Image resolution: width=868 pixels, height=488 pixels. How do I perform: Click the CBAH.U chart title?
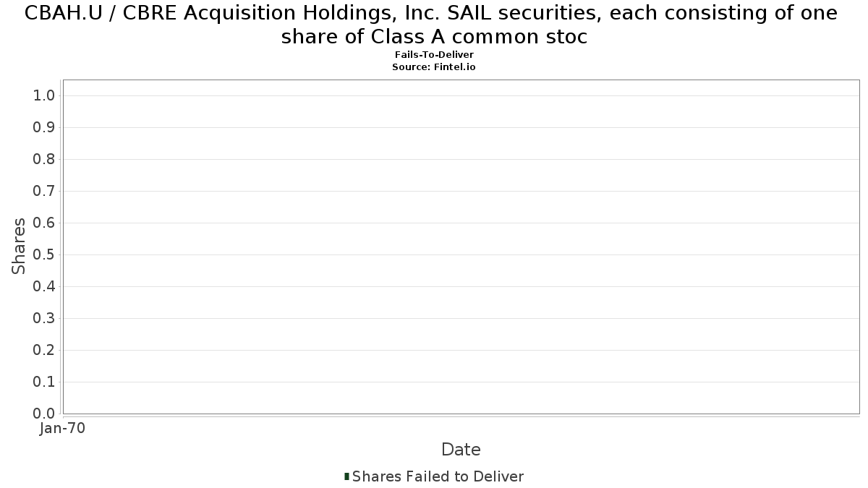click(x=432, y=25)
